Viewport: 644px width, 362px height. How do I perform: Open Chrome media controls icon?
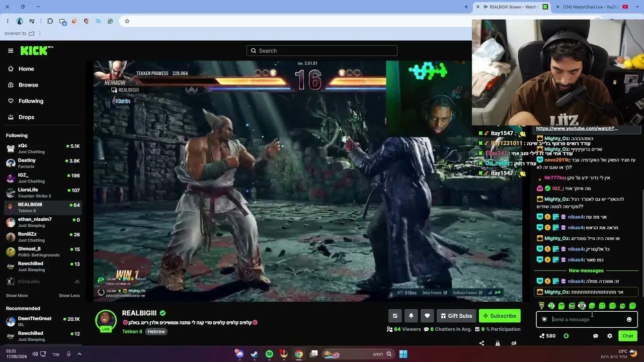click(x=32, y=21)
